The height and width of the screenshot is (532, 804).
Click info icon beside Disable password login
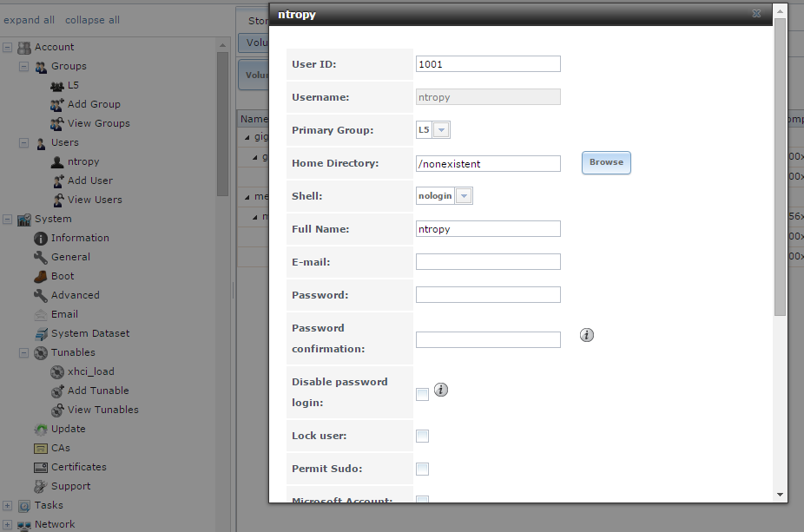[441, 390]
